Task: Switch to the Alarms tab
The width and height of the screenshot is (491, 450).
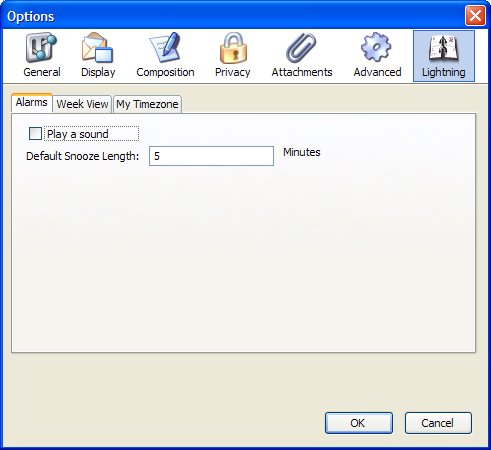Action: (32, 102)
